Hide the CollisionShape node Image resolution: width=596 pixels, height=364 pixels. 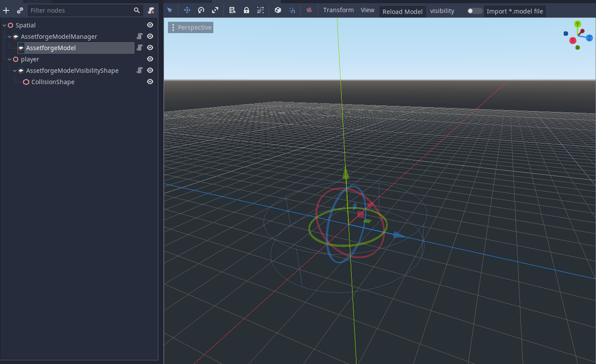click(150, 82)
